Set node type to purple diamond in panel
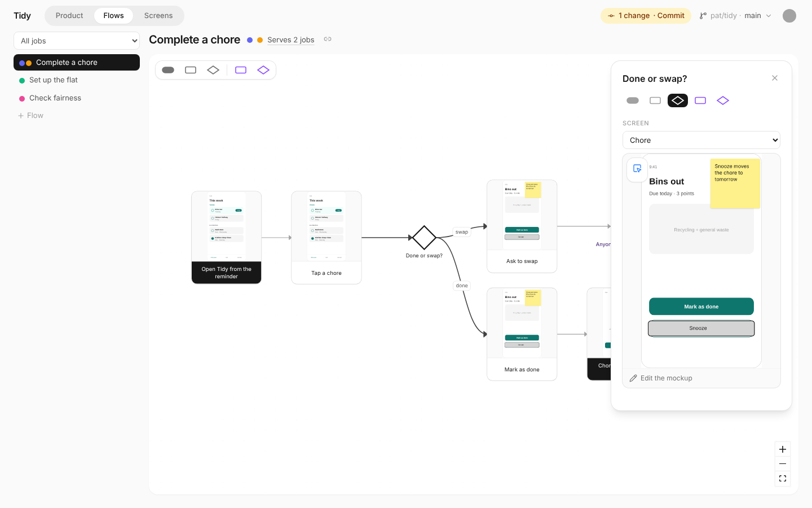The height and width of the screenshot is (508, 812). tap(723, 100)
